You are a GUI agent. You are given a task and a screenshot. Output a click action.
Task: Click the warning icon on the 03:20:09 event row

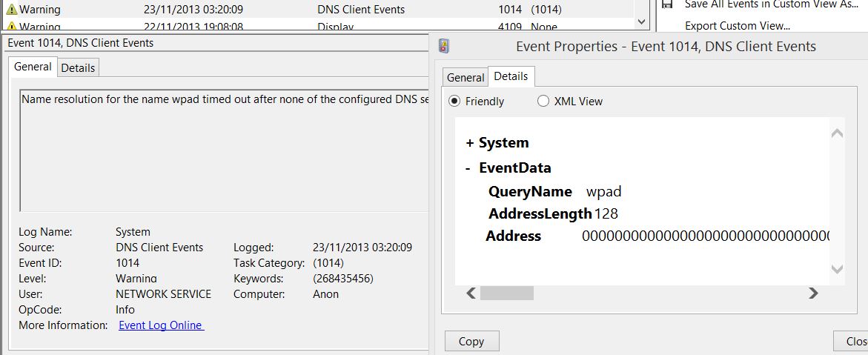(x=11, y=10)
